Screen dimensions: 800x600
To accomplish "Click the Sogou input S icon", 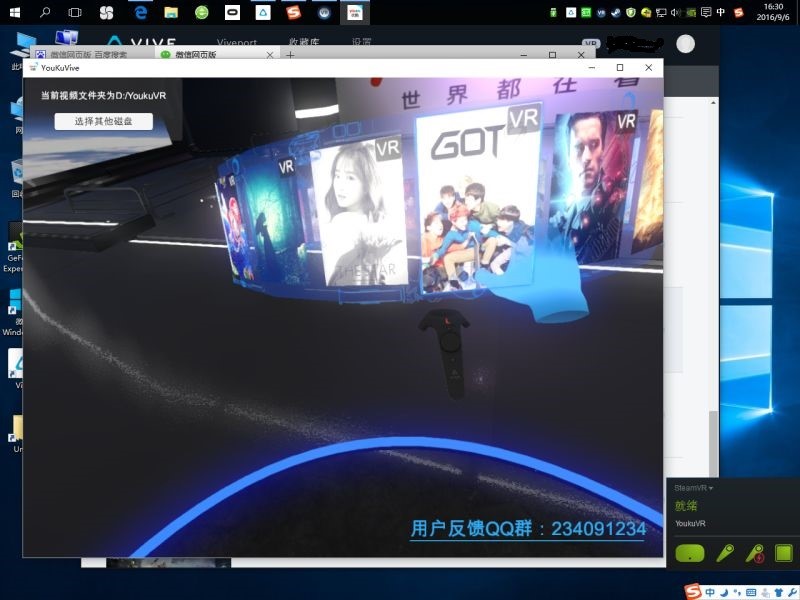I will pyautogui.click(x=692, y=591).
